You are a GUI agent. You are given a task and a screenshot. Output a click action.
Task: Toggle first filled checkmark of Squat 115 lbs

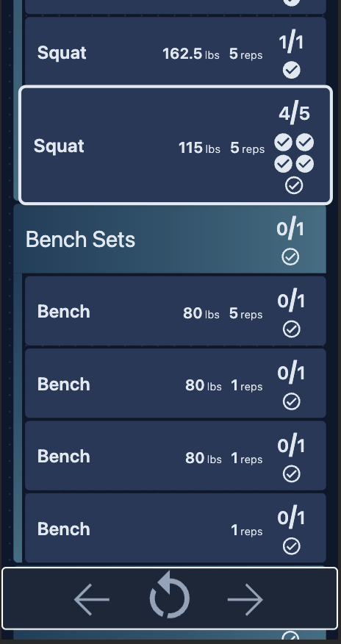(283, 143)
